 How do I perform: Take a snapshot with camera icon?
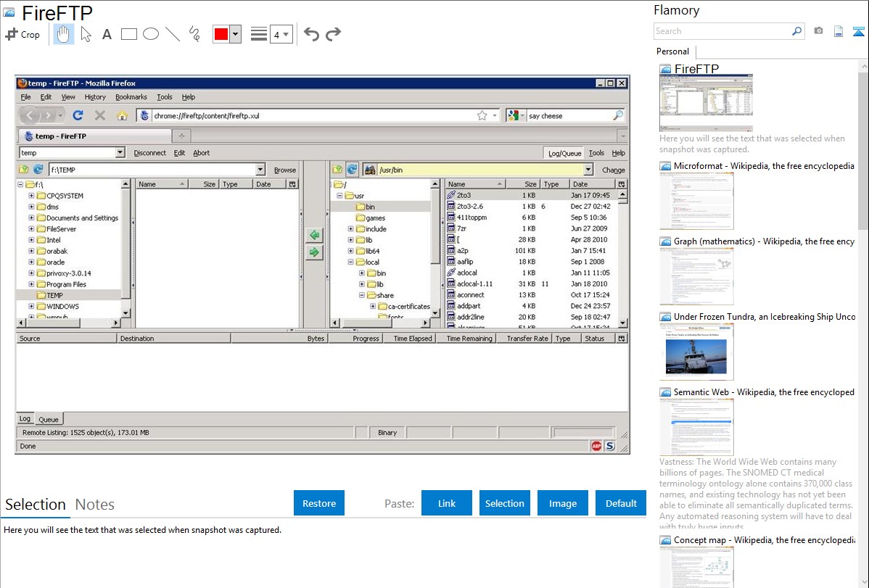point(818,31)
